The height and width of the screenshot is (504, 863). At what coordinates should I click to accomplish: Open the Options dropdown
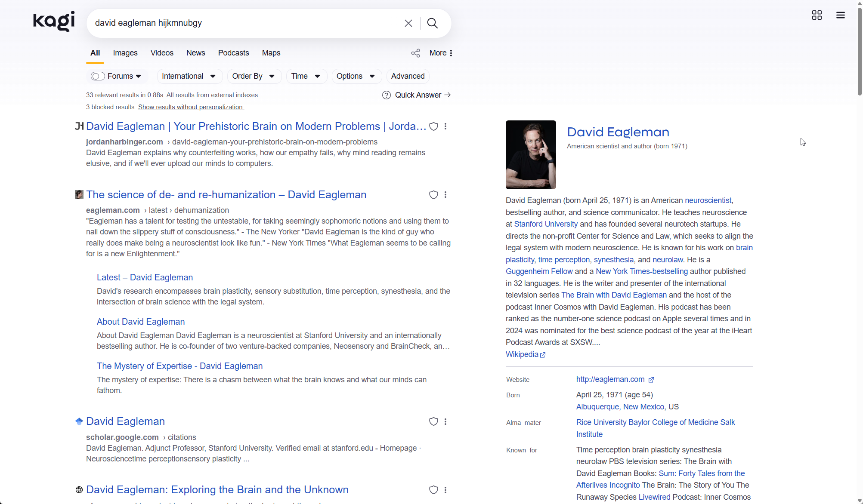[x=356, y=77]
